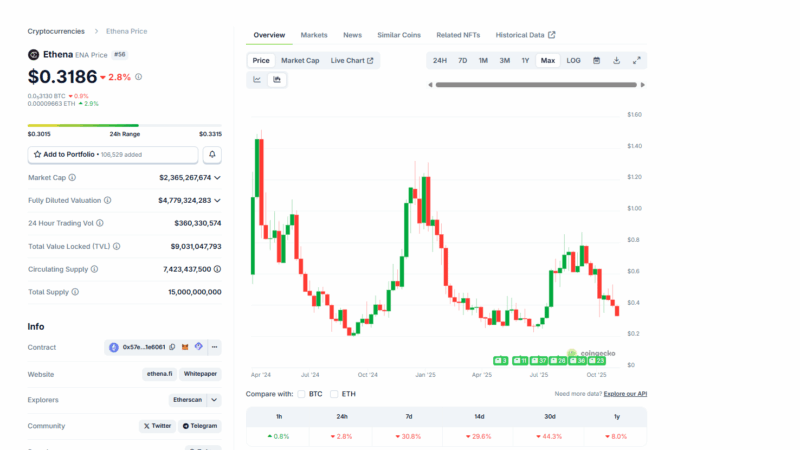Click Fully Diluted Valuation info icon
The height and width of the screenshot is (450, 800).
point(108,201)
